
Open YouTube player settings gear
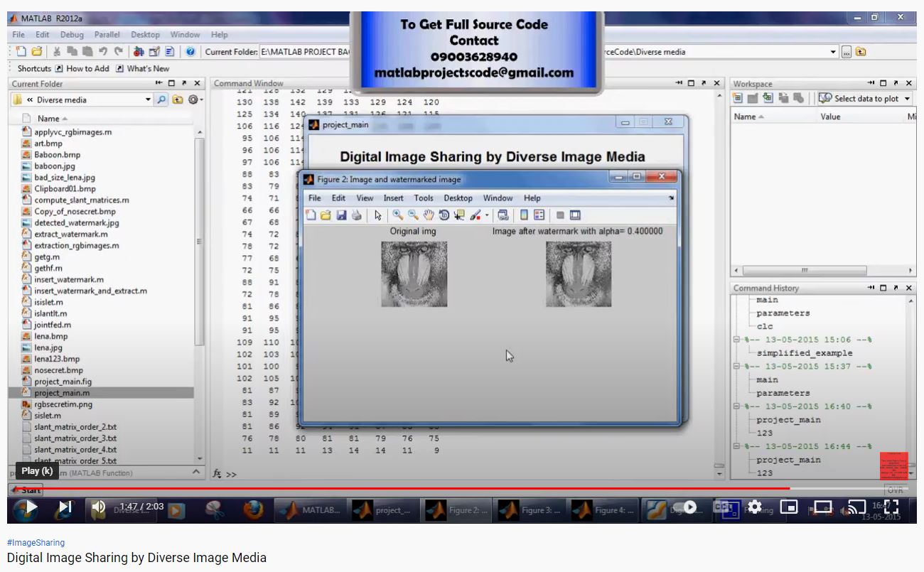coord(755,507)
